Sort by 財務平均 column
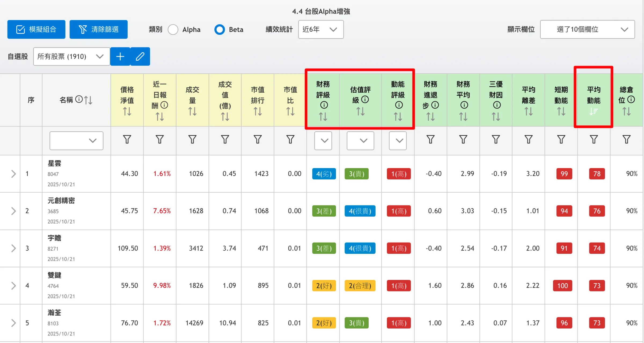The height and width of the screenshot is (343, 644). tap(463, 117)
